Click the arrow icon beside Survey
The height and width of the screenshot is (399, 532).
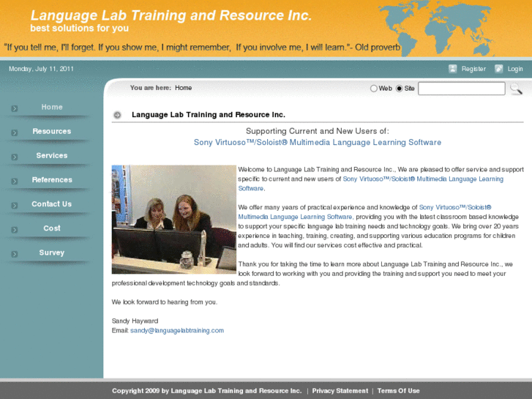pos(14,254)
